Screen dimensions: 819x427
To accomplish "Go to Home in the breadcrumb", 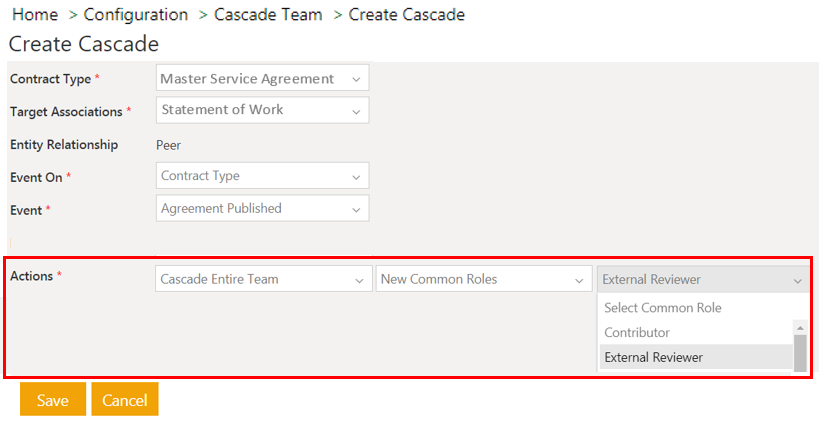I will click(x=34, y=15).
